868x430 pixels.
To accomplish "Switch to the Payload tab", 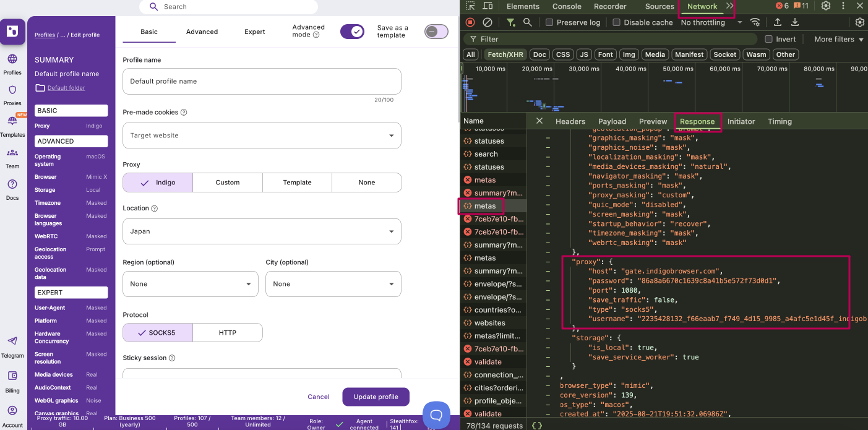I will [612, 121].
